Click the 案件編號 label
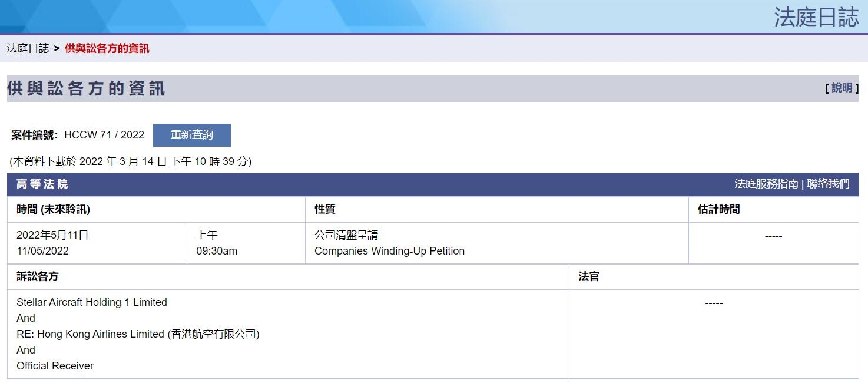 35,135
